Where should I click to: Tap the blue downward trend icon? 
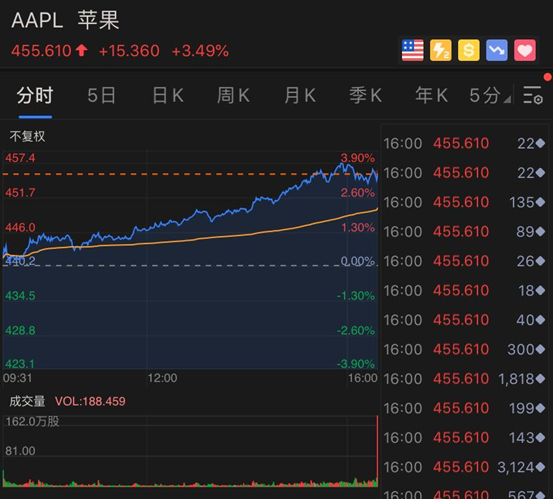[x=497, y=50]
